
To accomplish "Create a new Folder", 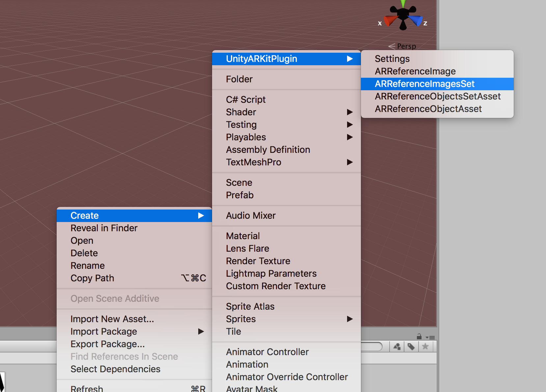I will [x=287, y=79].
